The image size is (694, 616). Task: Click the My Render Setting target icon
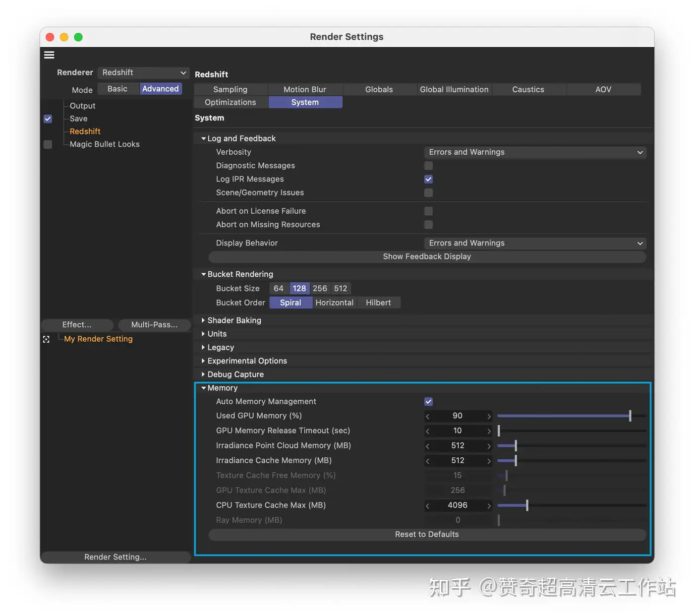click(x=46, y=339)
